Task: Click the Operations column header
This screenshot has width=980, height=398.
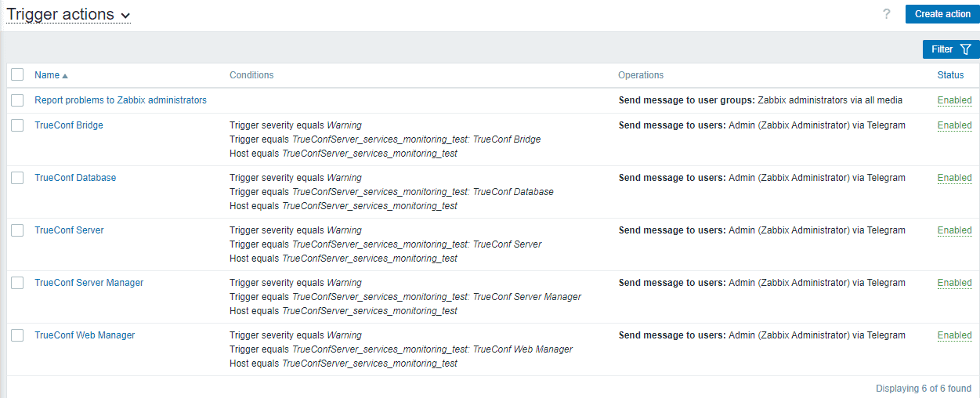Action: [641, 75]
